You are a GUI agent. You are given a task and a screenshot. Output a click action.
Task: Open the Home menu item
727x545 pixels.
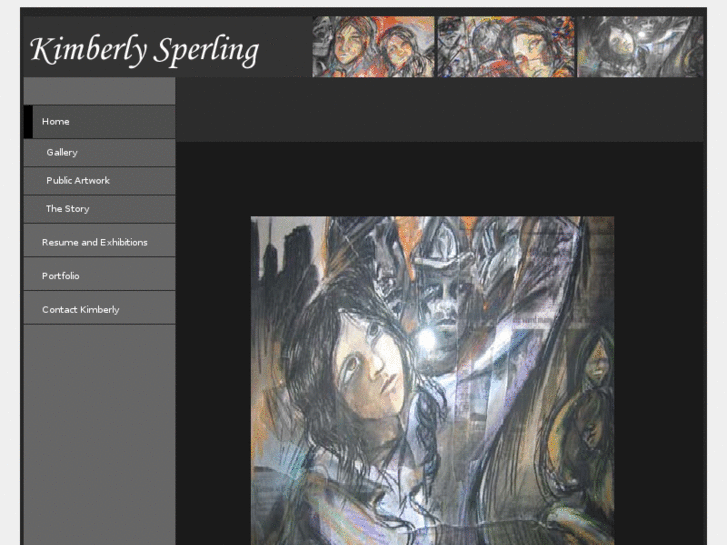[x=99, y=122]
